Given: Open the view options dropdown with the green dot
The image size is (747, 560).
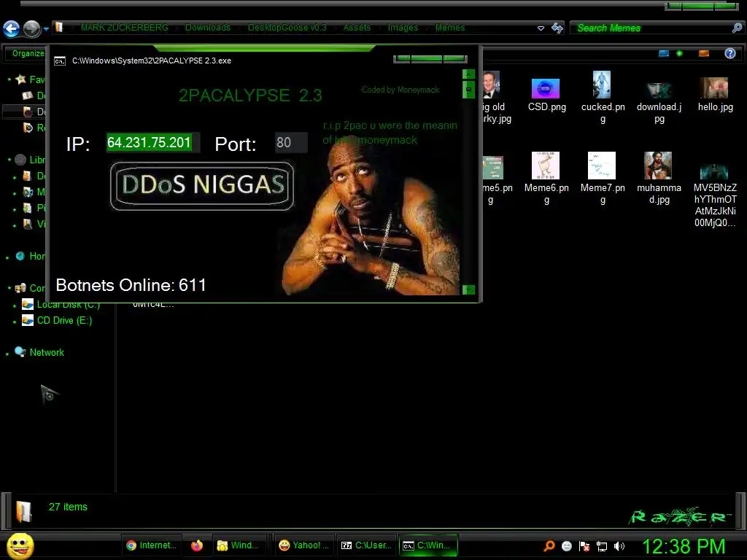Looking at the screenshot, I should [679, 53].
